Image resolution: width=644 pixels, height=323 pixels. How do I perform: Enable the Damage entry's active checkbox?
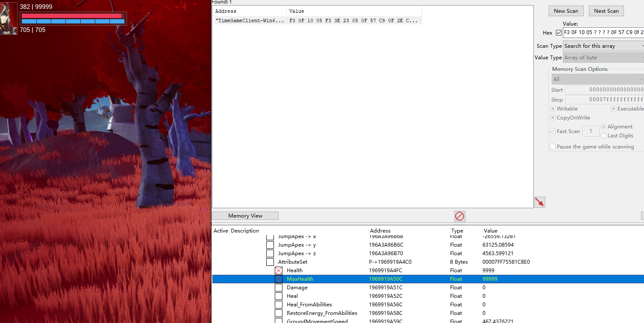point(279,288)
